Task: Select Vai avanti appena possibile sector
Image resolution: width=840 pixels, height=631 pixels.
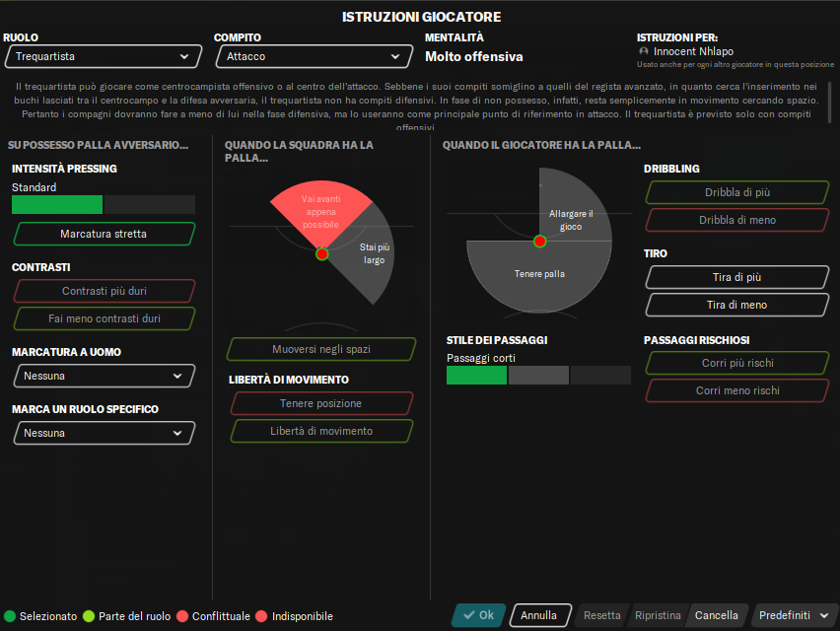Action: click(x=320, y=212)
